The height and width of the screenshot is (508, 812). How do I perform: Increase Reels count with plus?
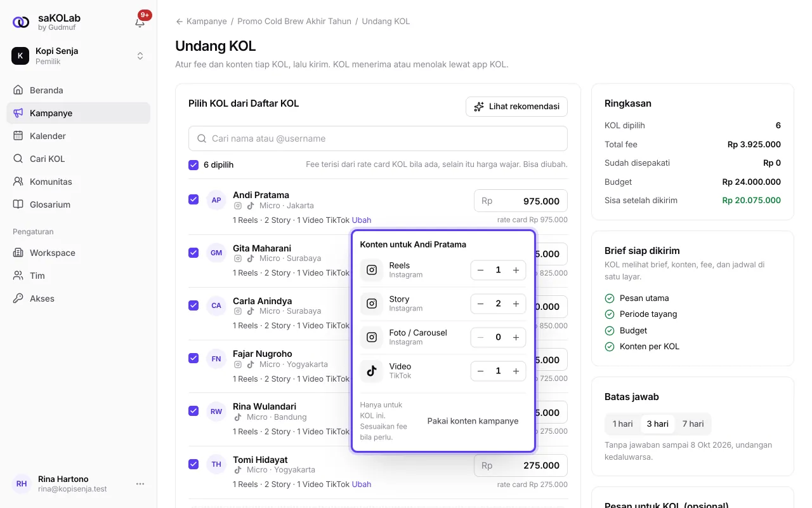tap(516, 271)
